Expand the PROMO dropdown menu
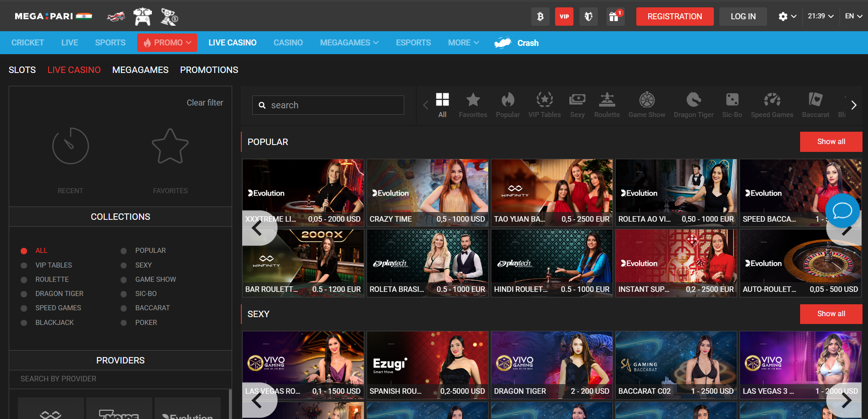The image size is (868, 419). pyautogui.click(x=167, y=43)
